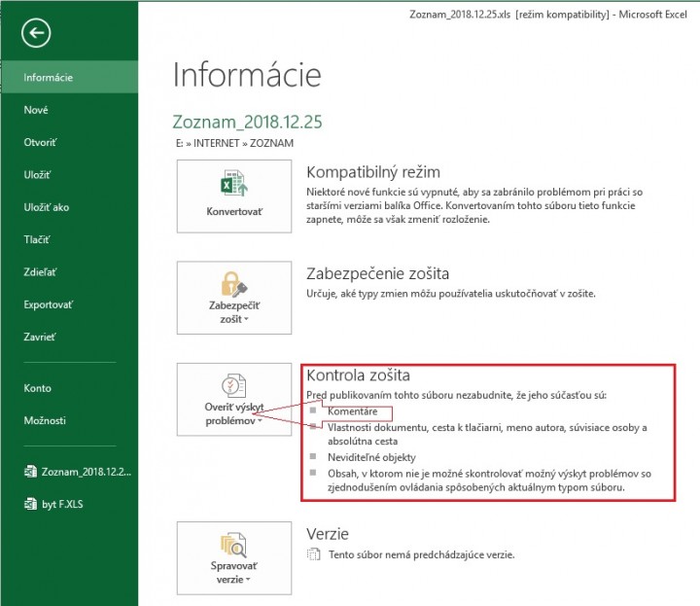This screenshot has width=700, height=606.
Task: Click the Konvertovať Excel file icon
Action: coord(233,183)
